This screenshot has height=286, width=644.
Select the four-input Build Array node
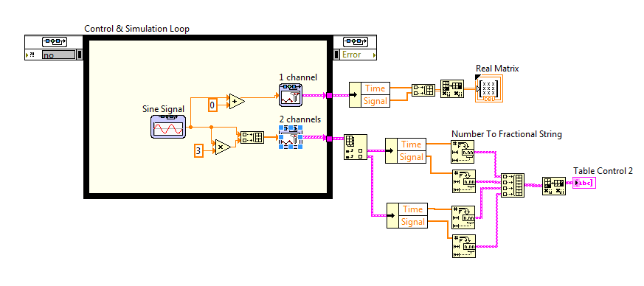pyautogui.click(x=513, y=185)
